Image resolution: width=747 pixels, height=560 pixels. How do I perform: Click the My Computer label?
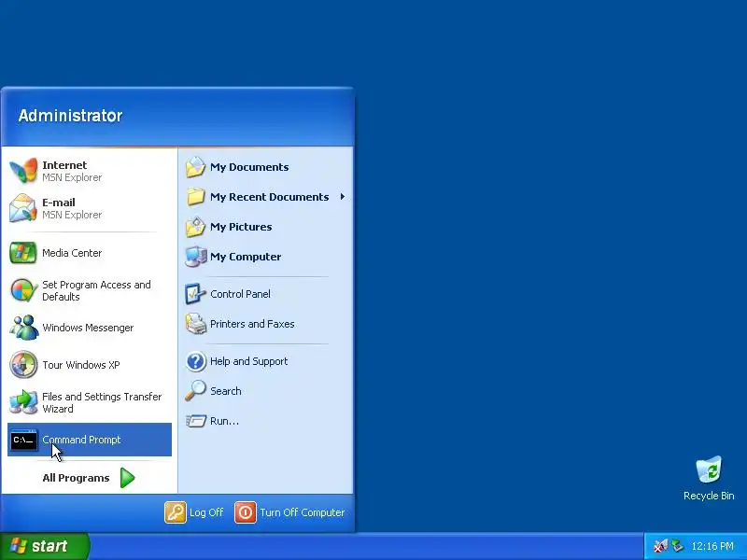click(246, 257)
